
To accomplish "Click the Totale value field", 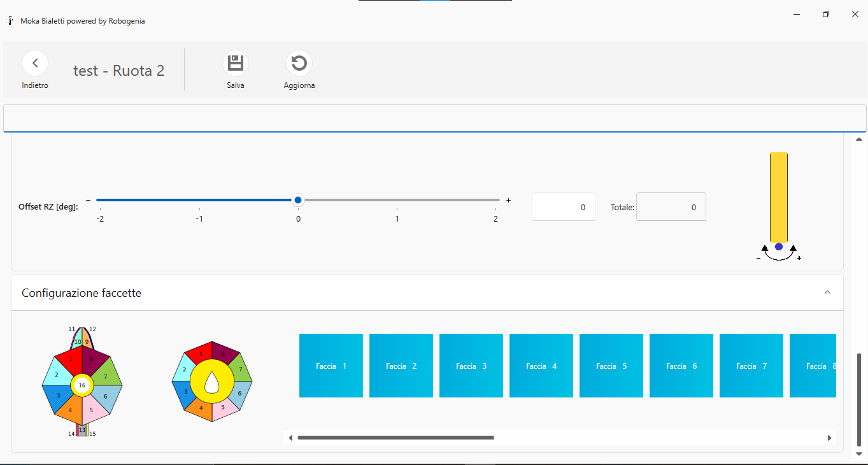I will click(671, 207).
